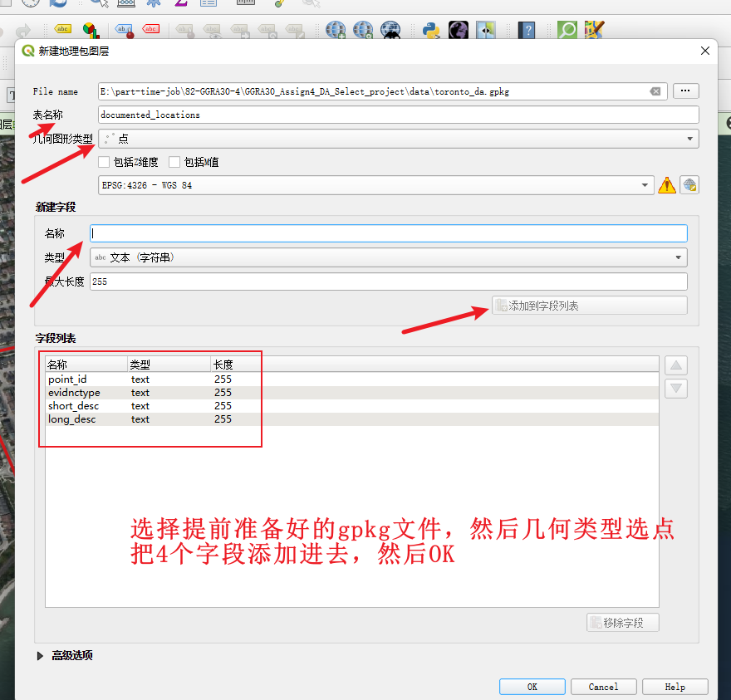
Task: Click the 表名称 documented_locations field
Action: [399, 115]
